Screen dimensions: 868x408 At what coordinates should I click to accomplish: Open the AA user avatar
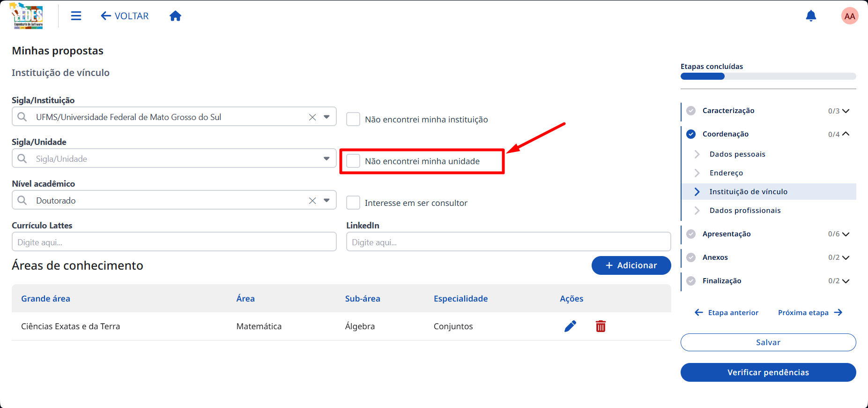pos(850,16)
